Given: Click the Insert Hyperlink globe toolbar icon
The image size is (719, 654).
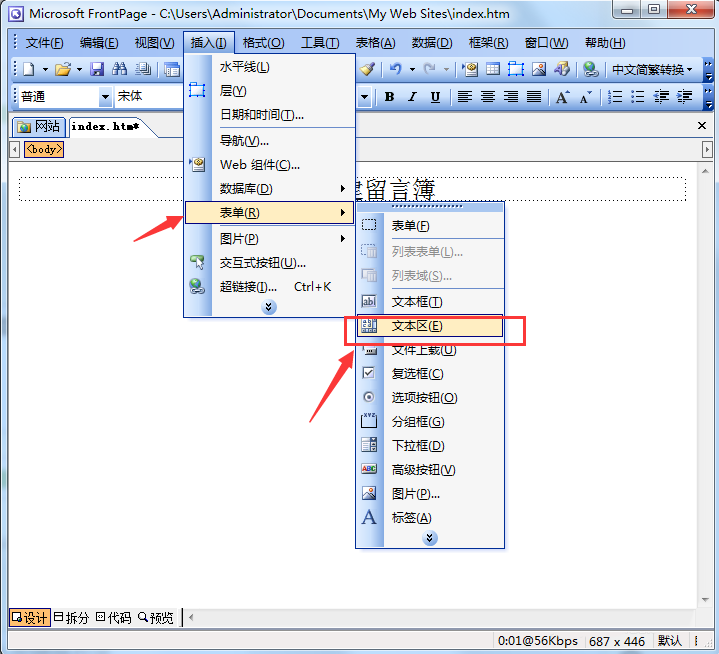Looking at the screenshot, I should pyautogui.click(x=591, y=69).
